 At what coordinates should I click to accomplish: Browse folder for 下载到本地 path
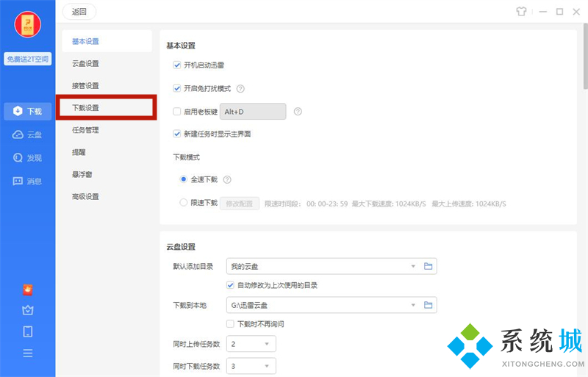[x=428, y=305]
